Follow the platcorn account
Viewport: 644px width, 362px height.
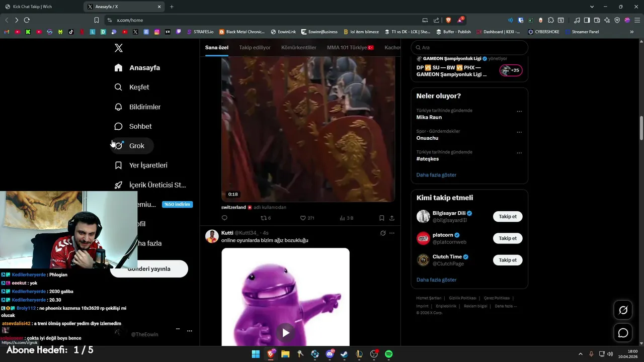(x=508, y=238)
